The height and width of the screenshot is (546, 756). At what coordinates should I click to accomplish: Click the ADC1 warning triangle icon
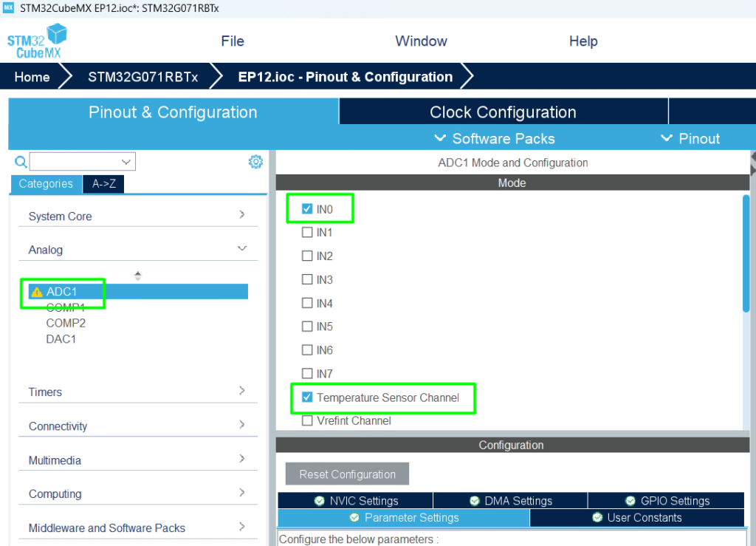[x=37, y=292]
